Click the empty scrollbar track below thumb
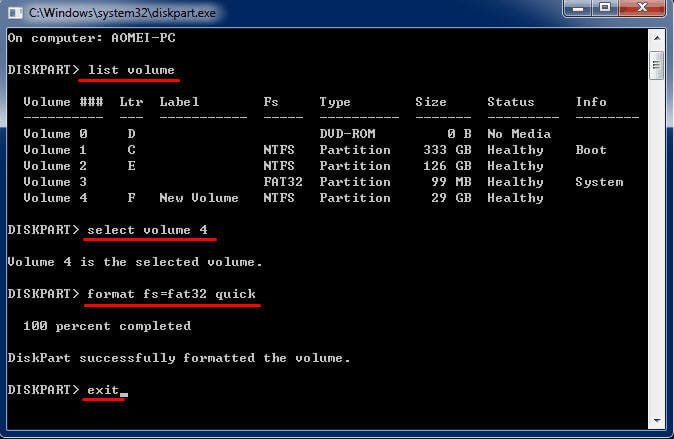The image size is (674, 439). [657, 250]
